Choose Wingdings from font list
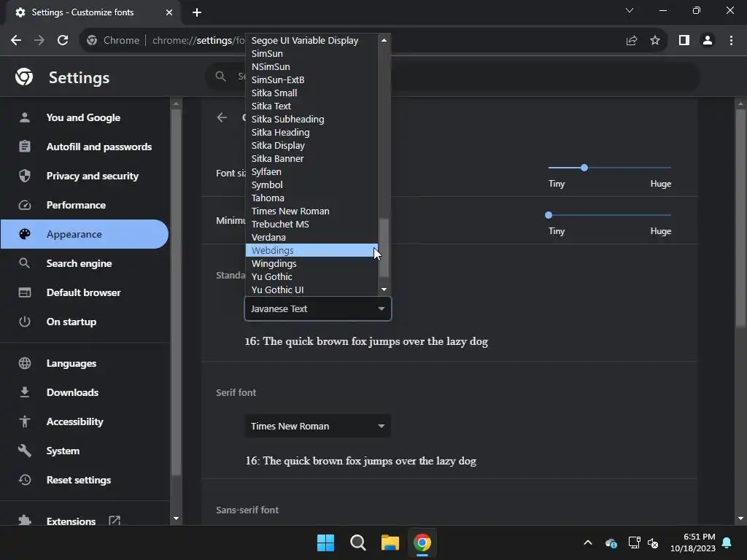The image size is (747, 560). [311, 263]
